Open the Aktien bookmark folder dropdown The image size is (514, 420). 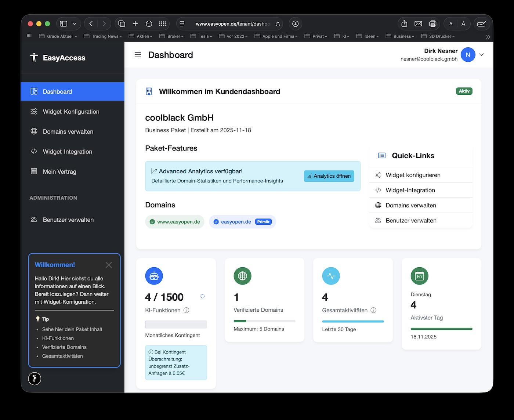point(143,36)
